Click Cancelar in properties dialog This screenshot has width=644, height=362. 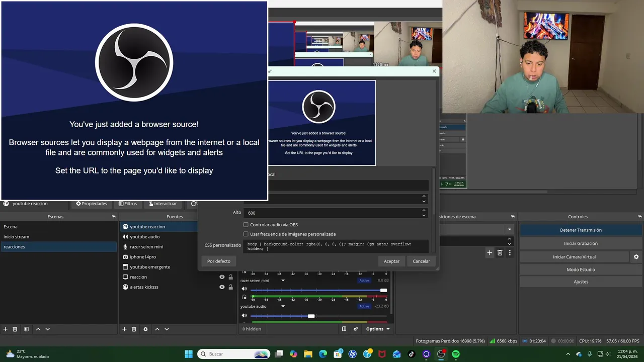421,261
